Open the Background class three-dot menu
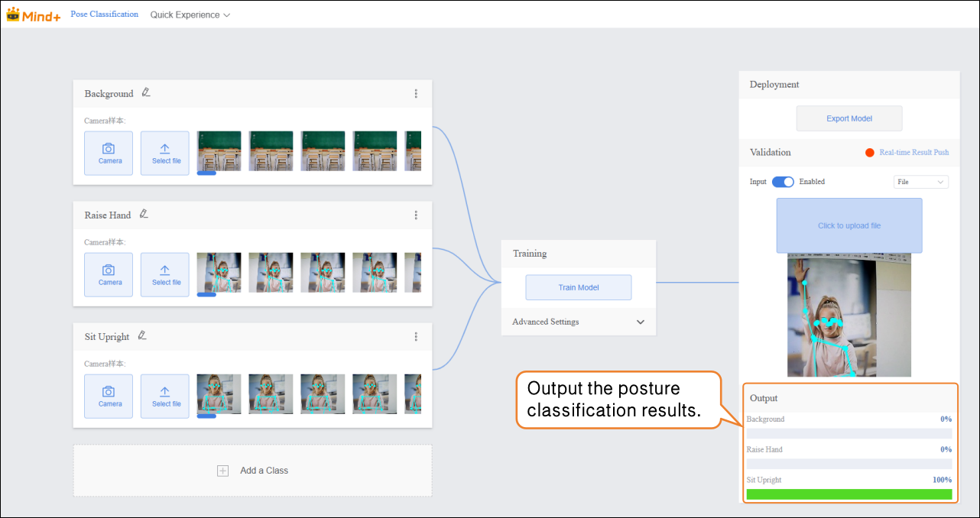Screen dimensions: 980x518 (x=416, y=94)
